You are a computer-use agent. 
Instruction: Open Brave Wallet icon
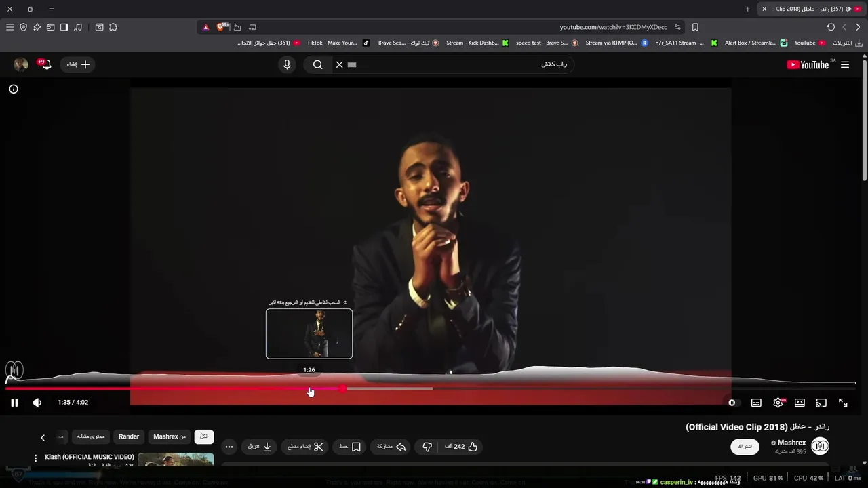click(x=51, y=27)
